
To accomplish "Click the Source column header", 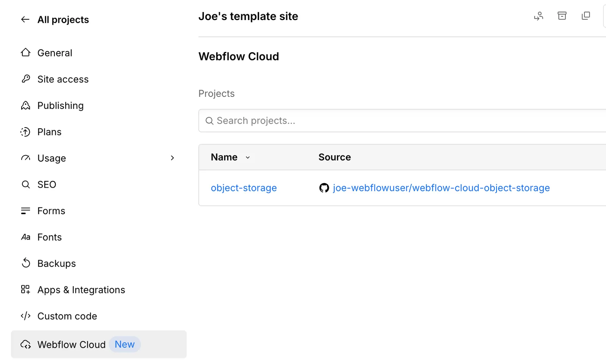I will pos(334,157).
